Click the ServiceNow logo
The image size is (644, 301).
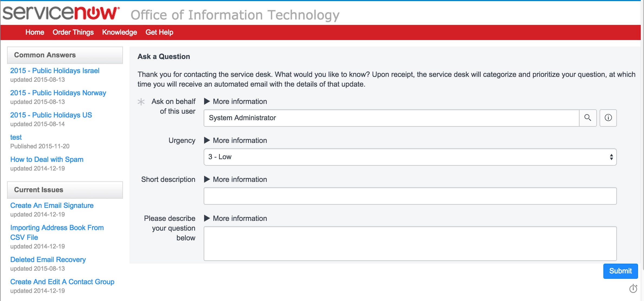point(61,13)
